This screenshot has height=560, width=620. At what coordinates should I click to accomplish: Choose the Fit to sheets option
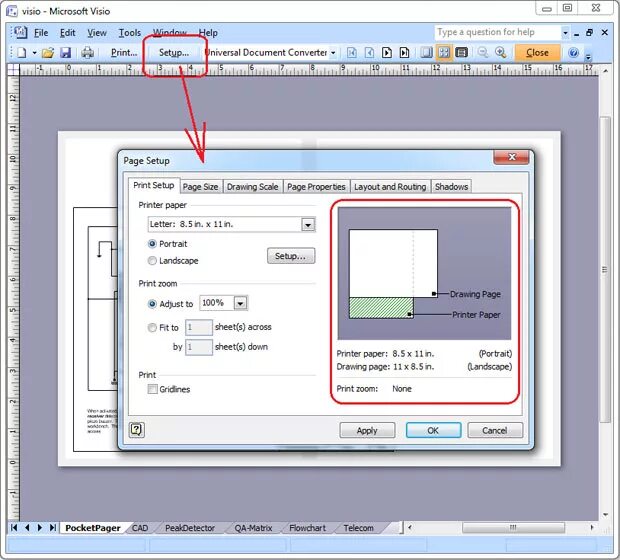pyautogui.click(x=152, y=327)
